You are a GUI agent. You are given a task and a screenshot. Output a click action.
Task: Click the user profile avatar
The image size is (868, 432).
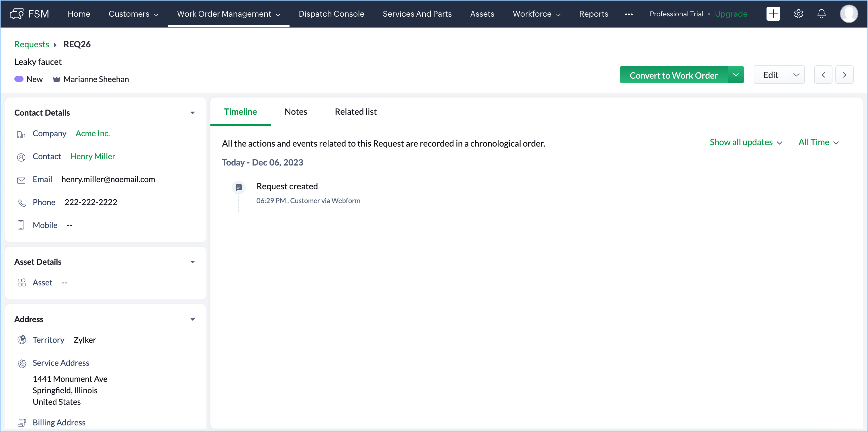pos(849,14)
